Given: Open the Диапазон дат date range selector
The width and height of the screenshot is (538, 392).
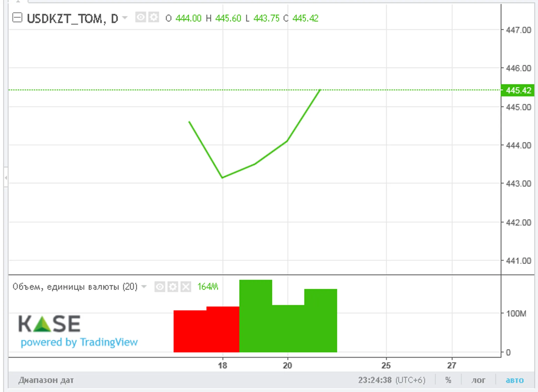Looking at the screenshot, I should click(x=46, y=380).
